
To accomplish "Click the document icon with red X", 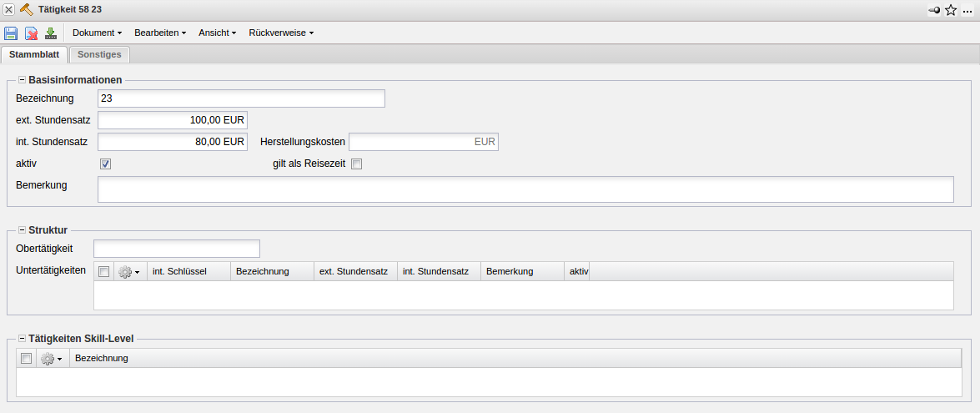I will point(31,33).
